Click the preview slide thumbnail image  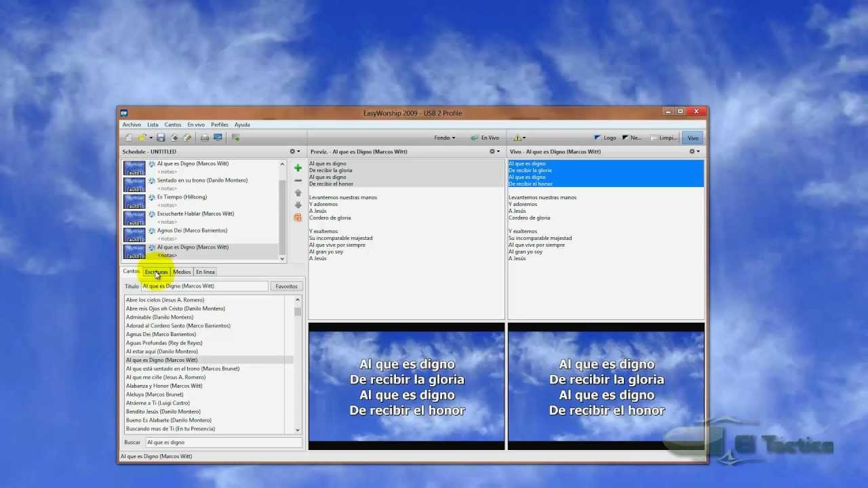point(406,386)
